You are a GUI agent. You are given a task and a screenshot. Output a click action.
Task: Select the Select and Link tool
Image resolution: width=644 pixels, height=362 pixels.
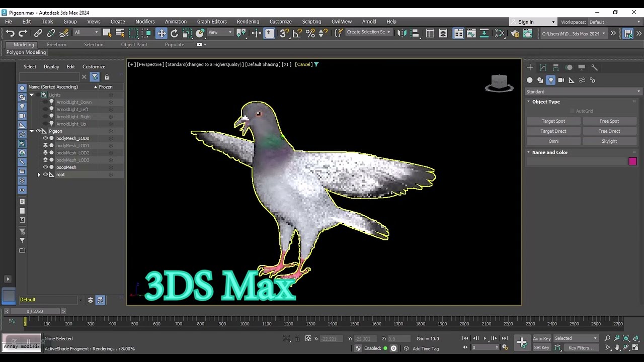click(x=38, y=33)
